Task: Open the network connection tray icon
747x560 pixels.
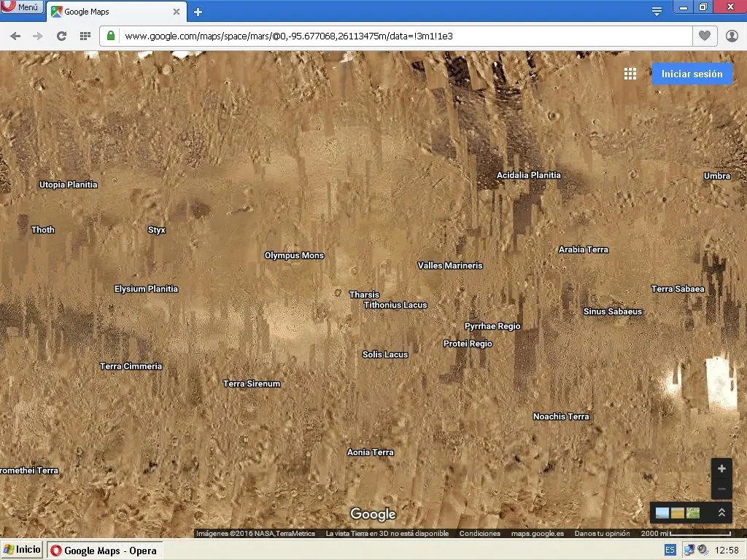Action: tap(689, 551)
